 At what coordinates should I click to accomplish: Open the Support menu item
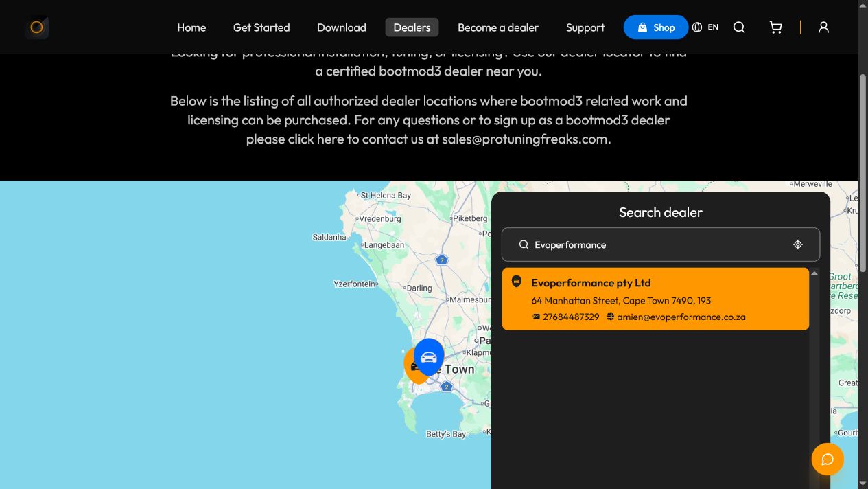click(x=585, y=27)
